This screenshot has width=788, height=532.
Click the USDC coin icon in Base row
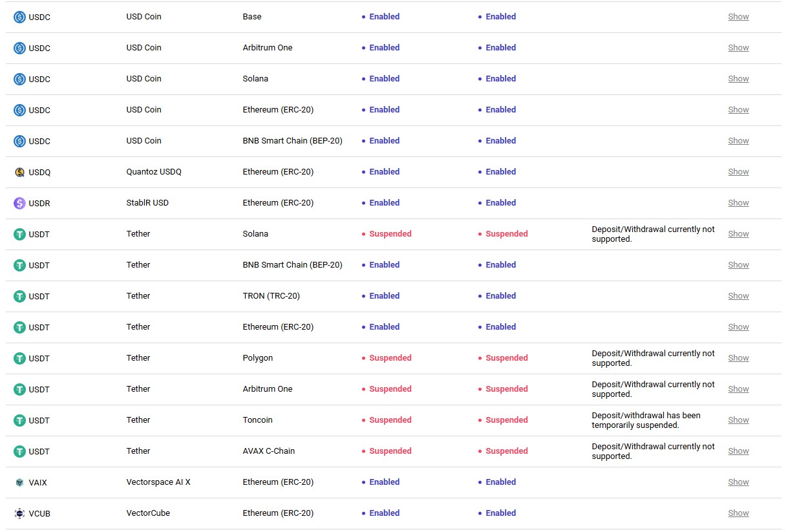19,17
